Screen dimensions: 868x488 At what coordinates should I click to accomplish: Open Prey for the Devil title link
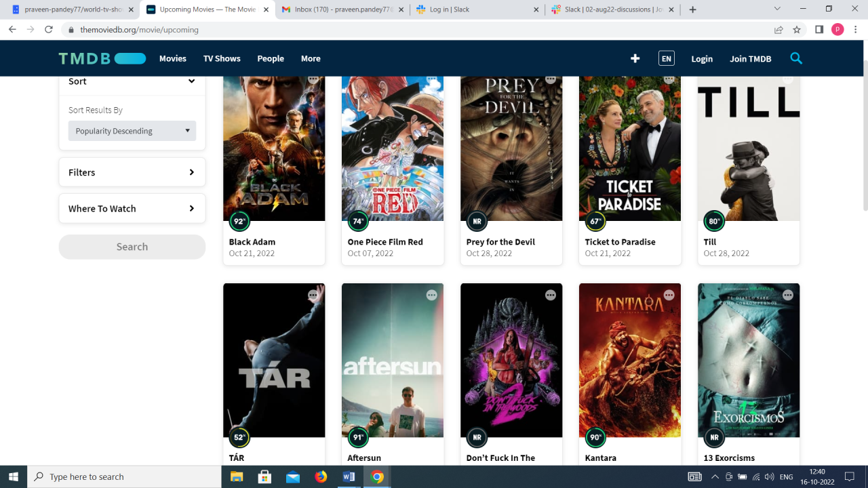[501, 241]
